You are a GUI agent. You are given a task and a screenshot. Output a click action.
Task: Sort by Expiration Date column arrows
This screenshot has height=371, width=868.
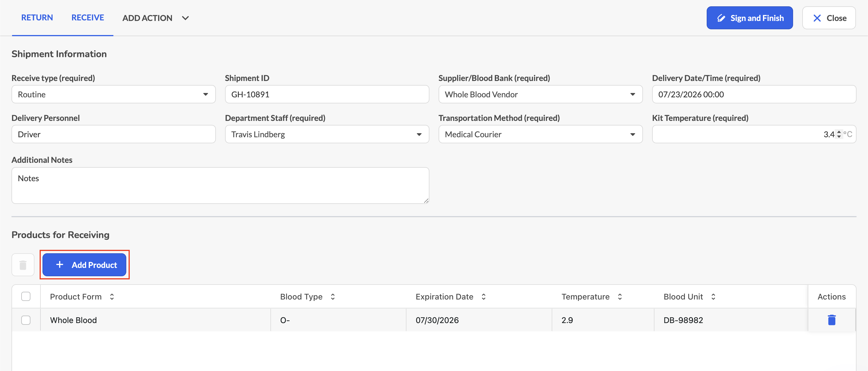(484, 297)
